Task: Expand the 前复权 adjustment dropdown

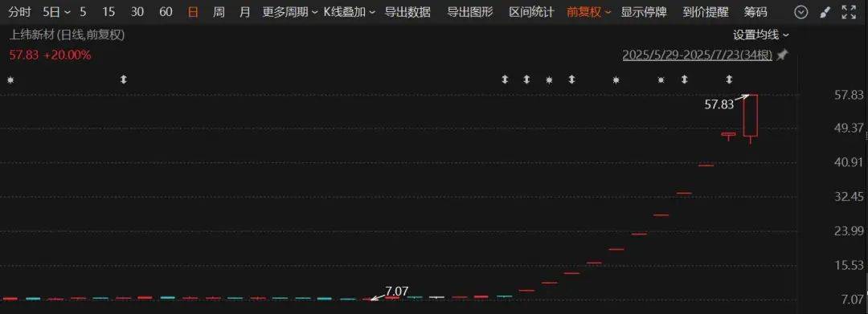Action: 589,12
